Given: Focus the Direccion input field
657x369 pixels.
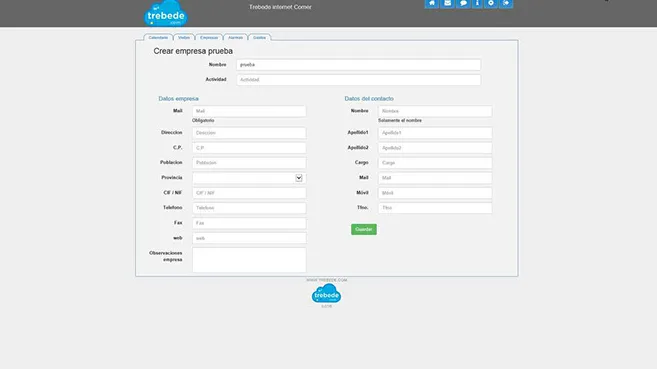Looking at the screenshot, I should (x=249, y=133).
